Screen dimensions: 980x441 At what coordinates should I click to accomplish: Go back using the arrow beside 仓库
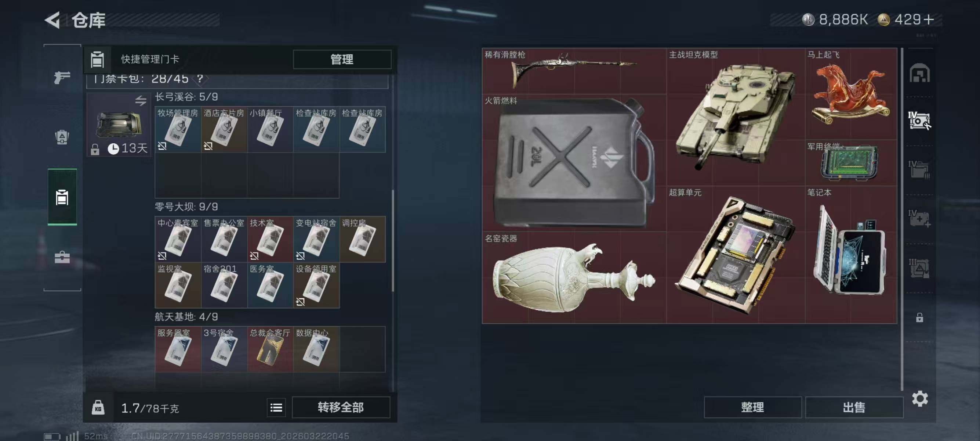tap(53, 20)
